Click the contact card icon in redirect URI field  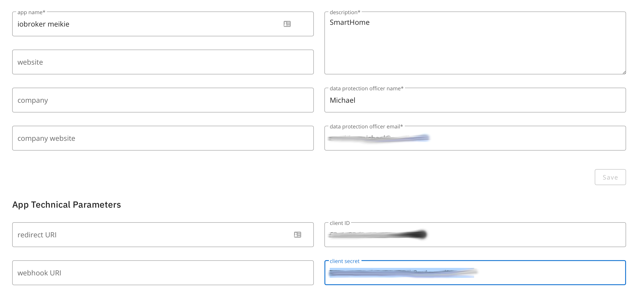(x=298, y=235)
